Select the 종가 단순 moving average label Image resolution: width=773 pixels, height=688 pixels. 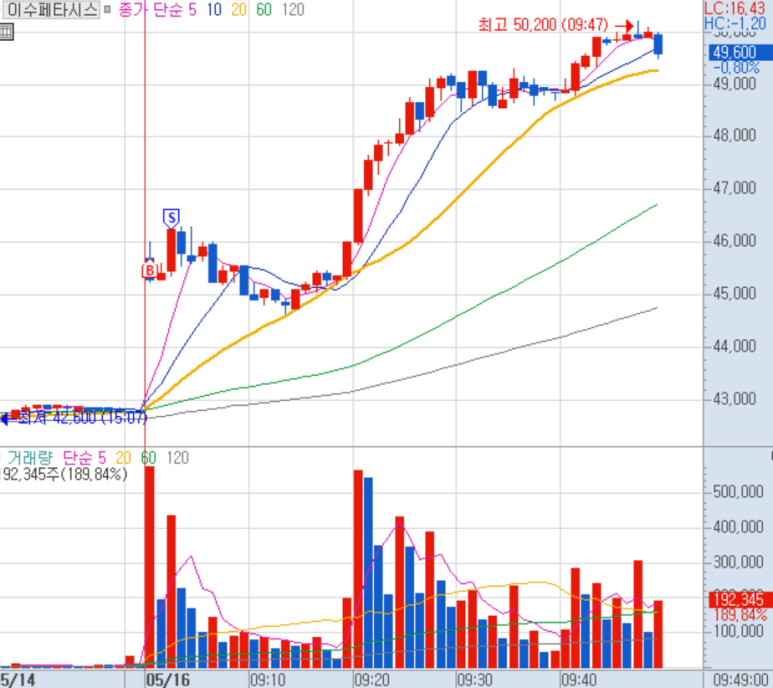pos(151,10)
